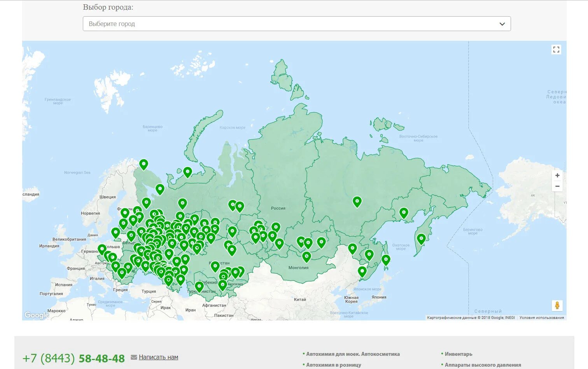Image resolution: width=588 pixels, height=369 pixels.
Task: Click the "Россия" label on the map
Action: 278,208
